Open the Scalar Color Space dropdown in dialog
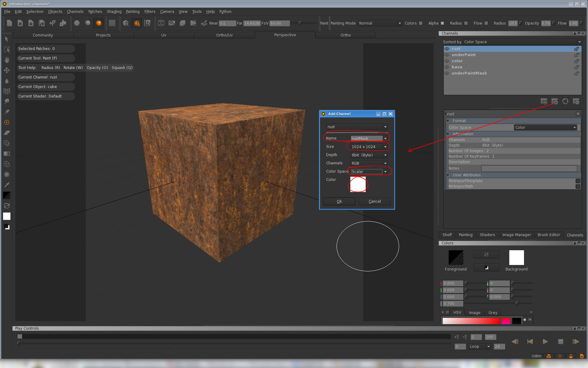Screen dimensions: 588x368 369,172
